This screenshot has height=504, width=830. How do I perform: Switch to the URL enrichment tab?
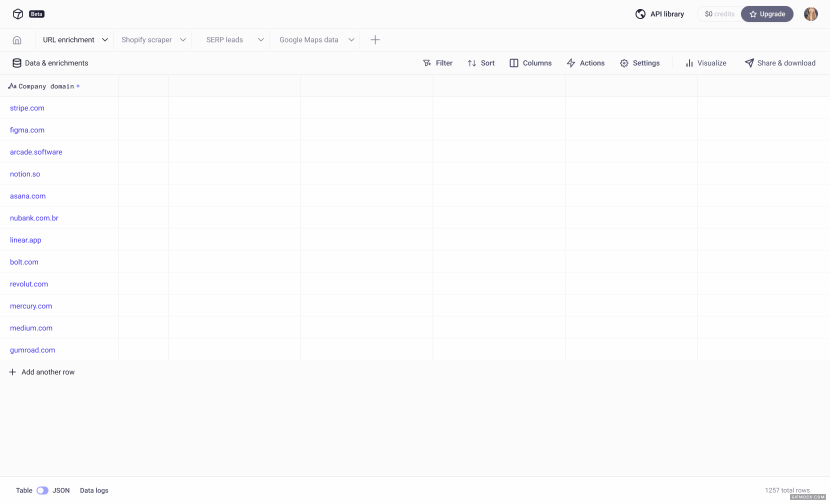(x=68, y=40)
